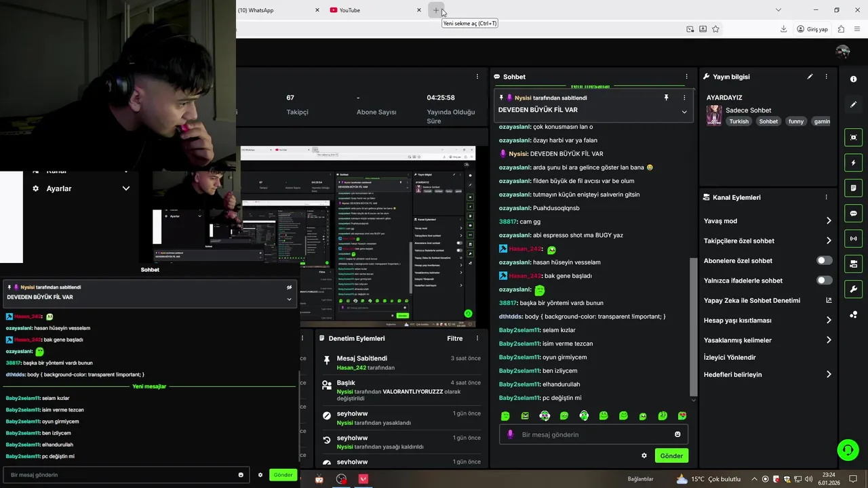Click the Giriş yap sign-in button
Screen dimensions: 868x488
(x=812, y=29)
